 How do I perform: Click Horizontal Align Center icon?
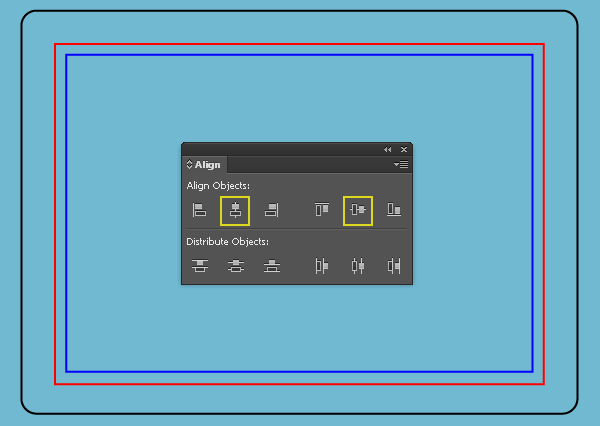(x=235, y=211)
